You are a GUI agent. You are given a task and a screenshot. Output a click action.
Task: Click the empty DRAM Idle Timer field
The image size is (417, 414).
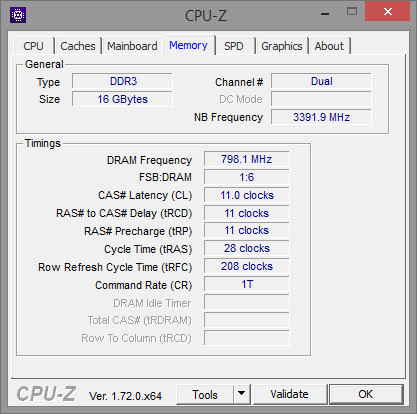point(247,302)
